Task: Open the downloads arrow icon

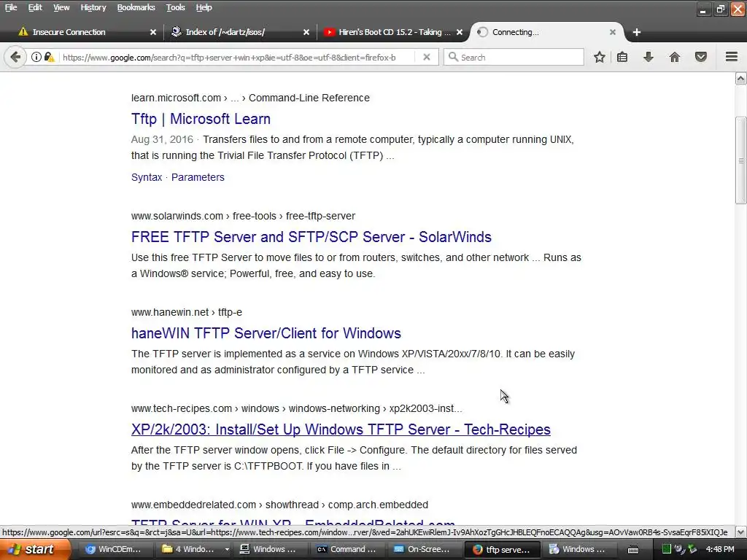Action: point(649,57)
